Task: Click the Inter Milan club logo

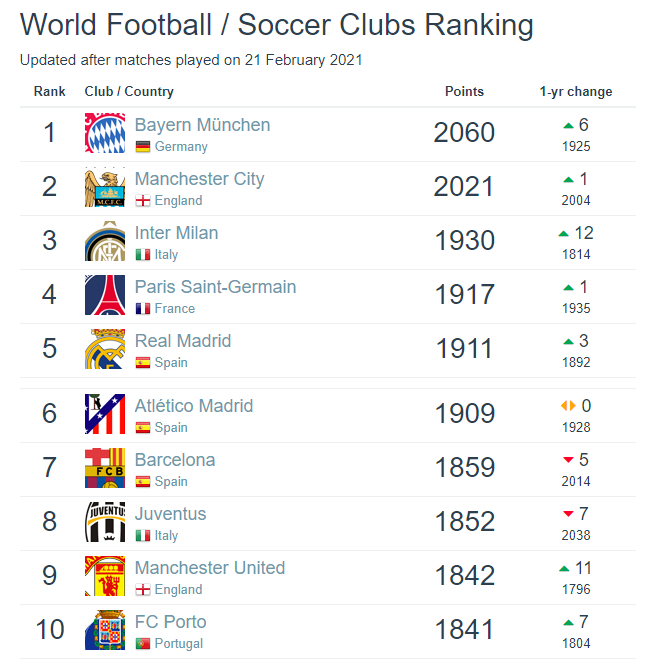Action: (x=105, y=241)
